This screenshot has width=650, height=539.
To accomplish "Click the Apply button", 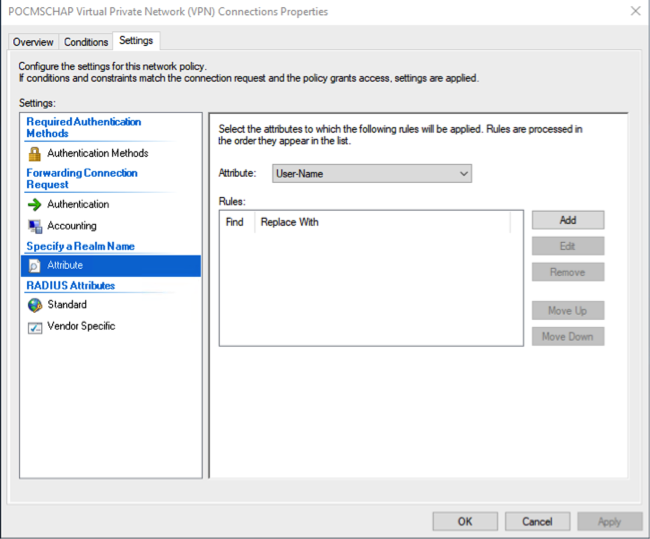I will pyautogui.click(x=610, y=521).
